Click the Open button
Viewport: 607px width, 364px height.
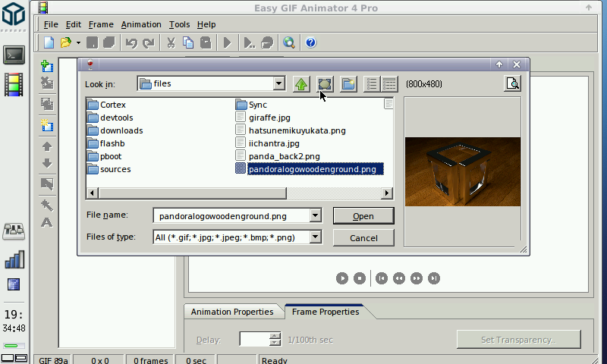pos(363,216)
